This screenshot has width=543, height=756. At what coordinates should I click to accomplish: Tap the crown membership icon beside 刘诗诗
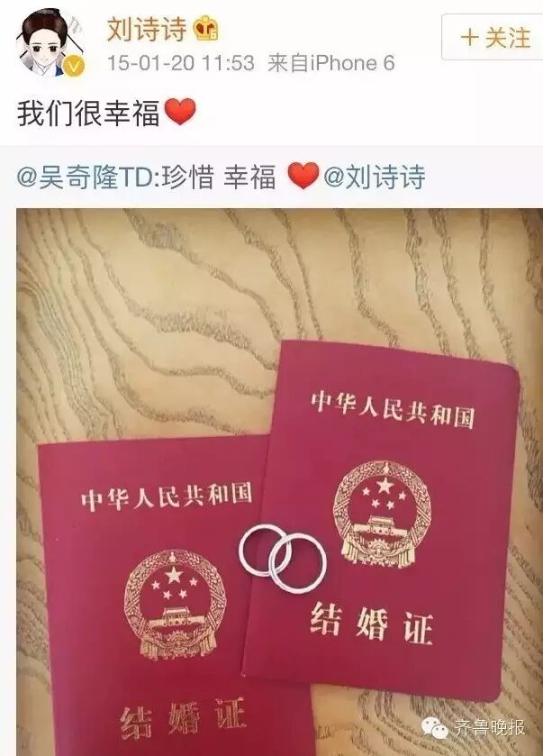[x=205, y=29]
